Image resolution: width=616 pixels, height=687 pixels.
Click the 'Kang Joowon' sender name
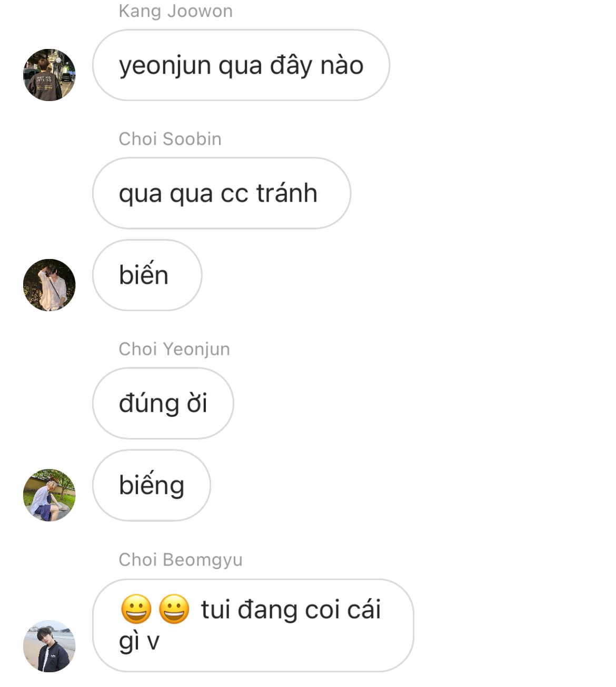click(x=175, y=11)
